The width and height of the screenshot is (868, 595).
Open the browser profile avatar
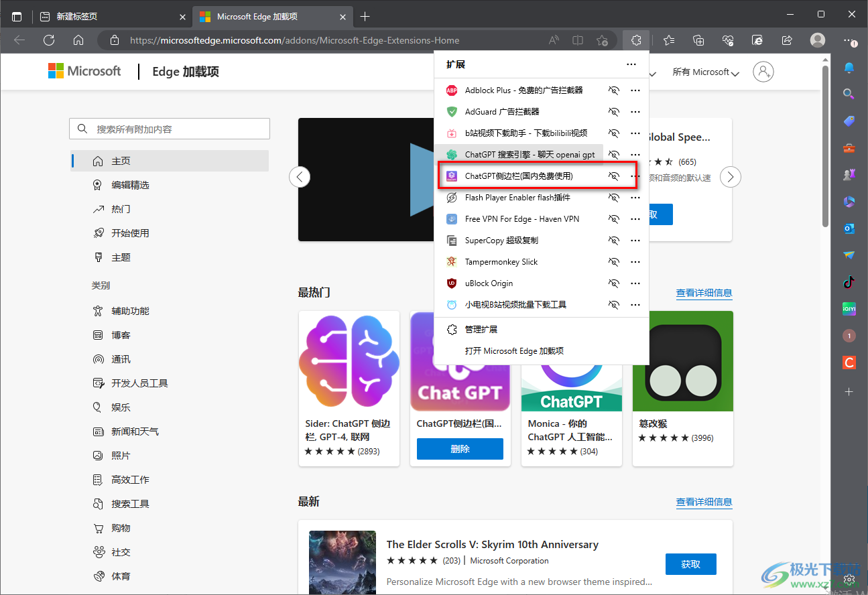(x=818, y=40)
